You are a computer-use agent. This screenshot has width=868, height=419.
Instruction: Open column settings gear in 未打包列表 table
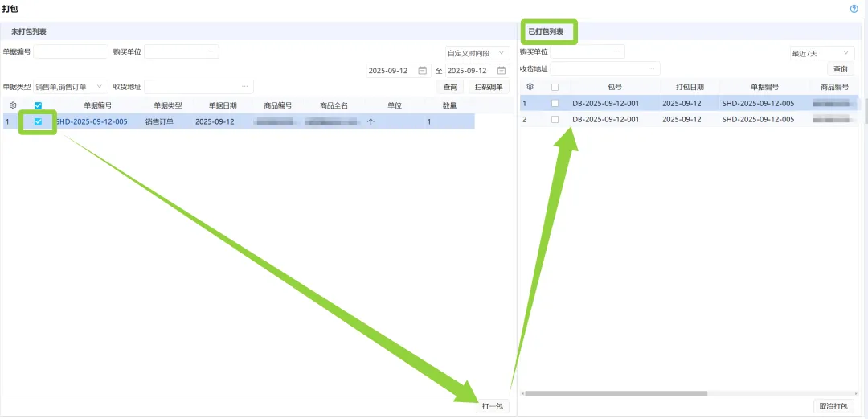pos(13,105)
